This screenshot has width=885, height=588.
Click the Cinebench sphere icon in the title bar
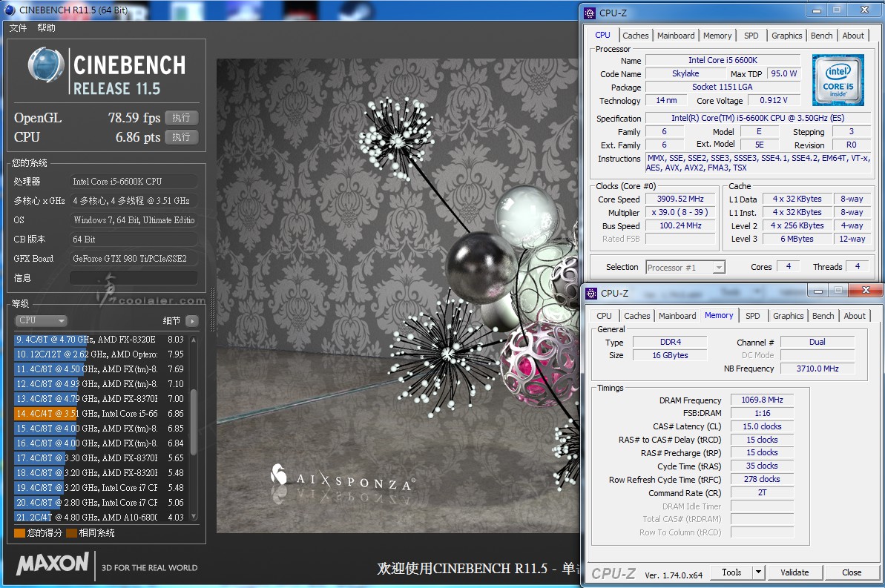point(9,10)
